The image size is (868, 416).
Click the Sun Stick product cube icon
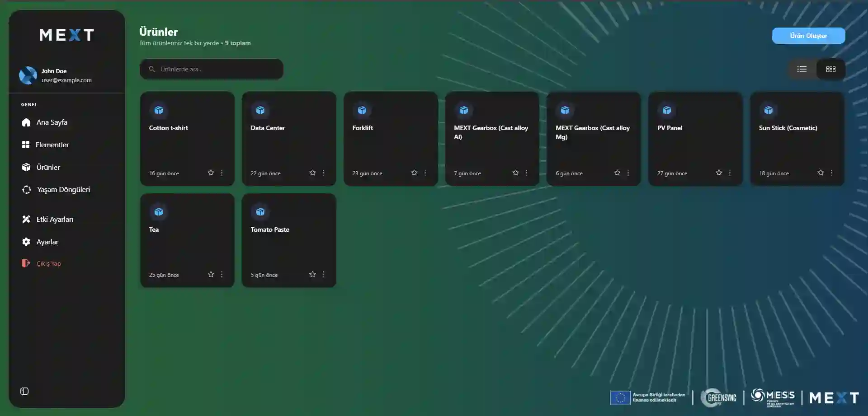pos(769,110)
